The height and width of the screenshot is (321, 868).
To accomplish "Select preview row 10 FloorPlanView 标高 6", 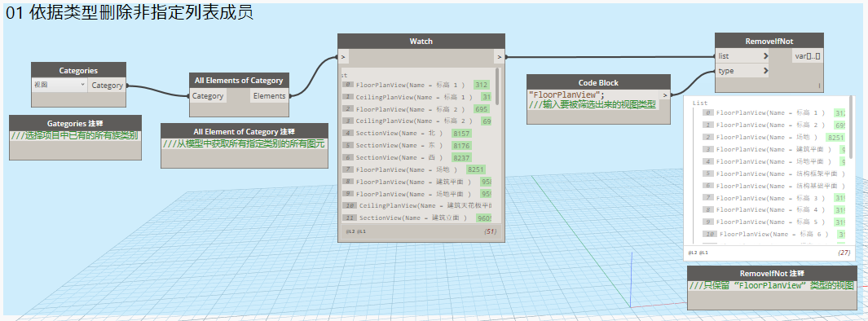I will tap(773, 235).
